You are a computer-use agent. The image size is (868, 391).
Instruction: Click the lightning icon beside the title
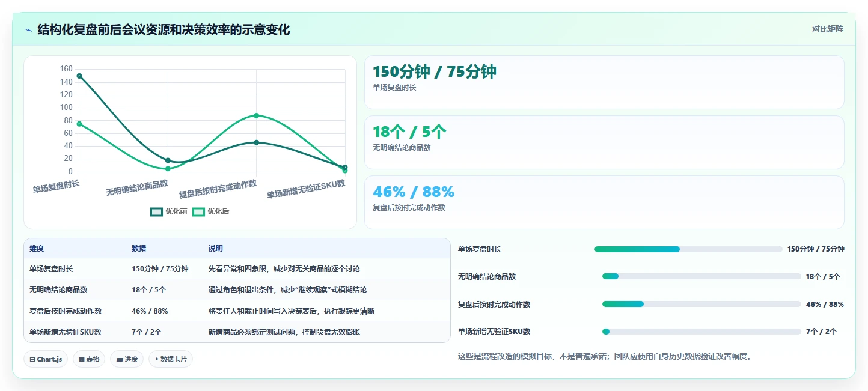pos(29,30)
